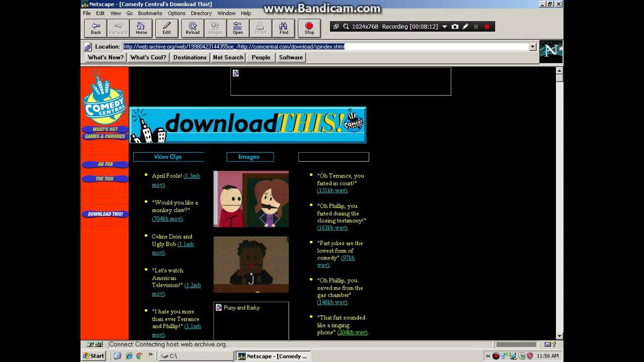Open the Ab Fab sidebar link
Screen dimensions: 644x362
pyautogui.click(x=105, y=164)
